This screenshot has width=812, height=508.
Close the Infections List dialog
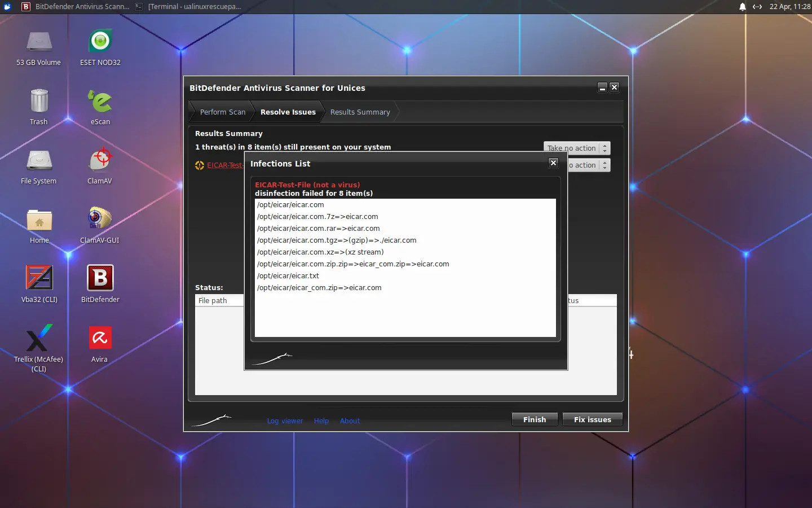(x=553, y=163)
